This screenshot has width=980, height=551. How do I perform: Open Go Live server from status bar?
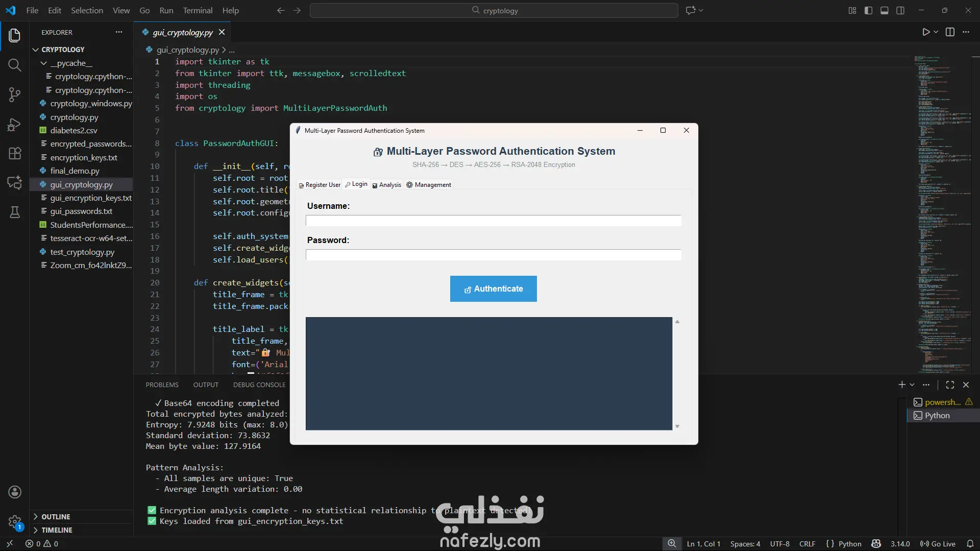[x=938, y=544]
